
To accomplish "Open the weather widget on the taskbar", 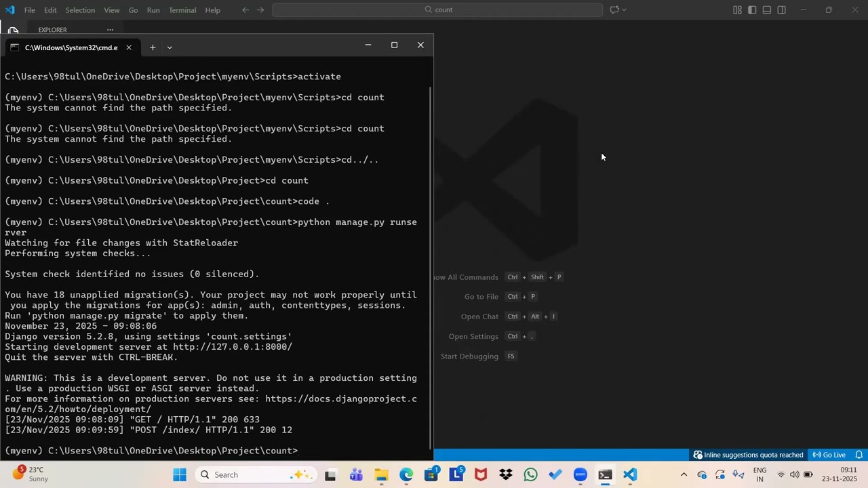I will (x=31, y=474).
